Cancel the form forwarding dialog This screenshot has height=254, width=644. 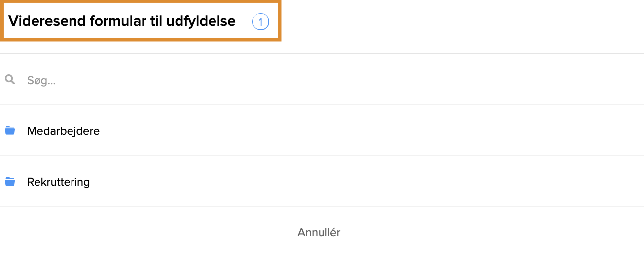tap(319, 232)
